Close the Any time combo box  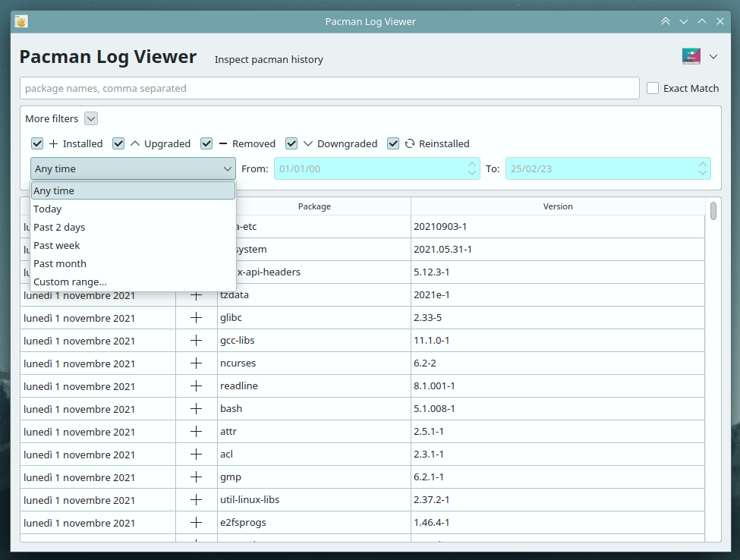click(x=133, y=168)
